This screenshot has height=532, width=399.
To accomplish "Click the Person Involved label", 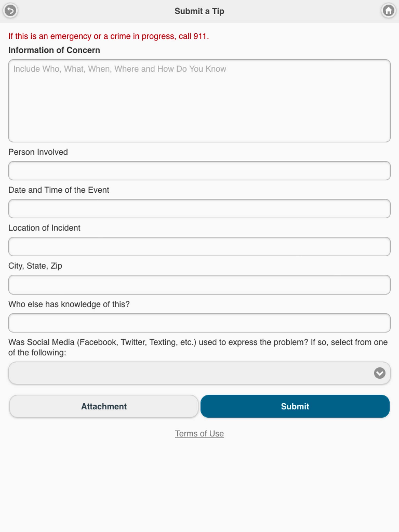I will pos(38,152).
